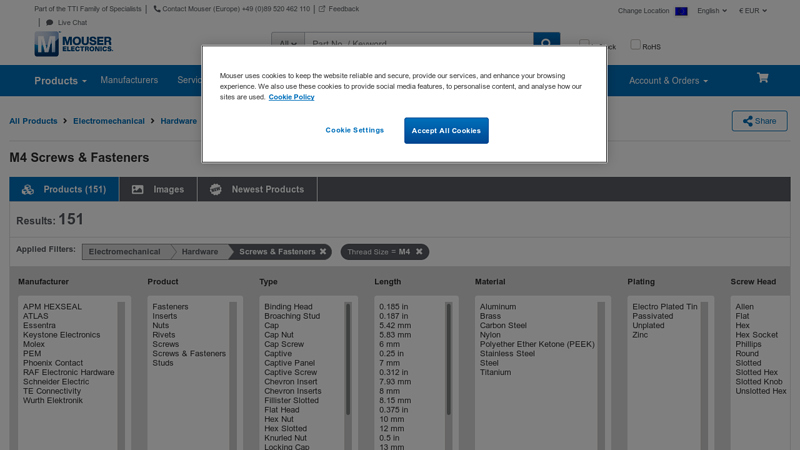Open the Manufacturers menu
This screenshot has height=450, width=800.
coord(129,80)
